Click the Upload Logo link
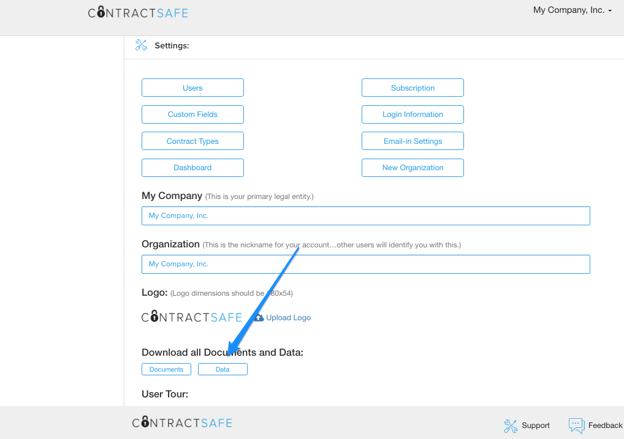The image size is (624, 439). [x=288, y=318]
